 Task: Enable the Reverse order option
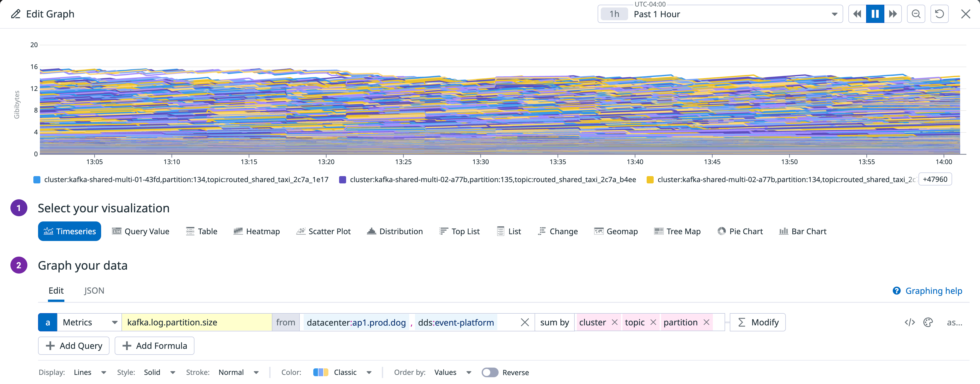click(x=490, y=373)
